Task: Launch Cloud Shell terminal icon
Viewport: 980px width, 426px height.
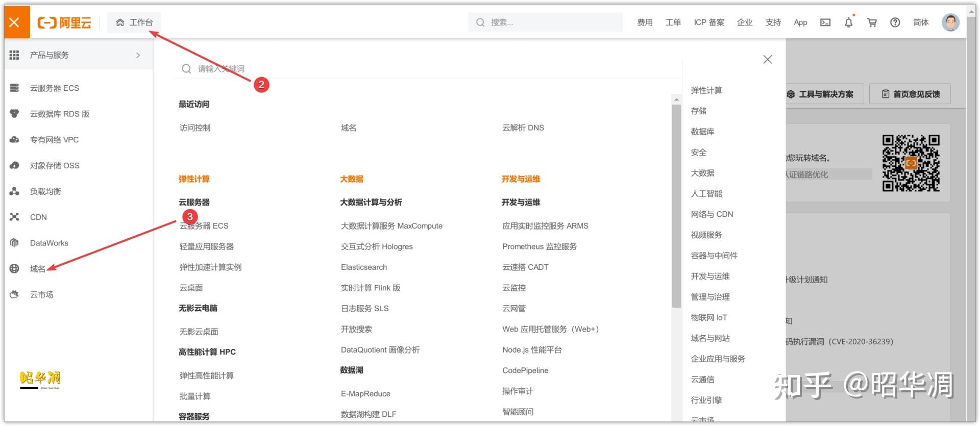Action: (x=825, y=22)
